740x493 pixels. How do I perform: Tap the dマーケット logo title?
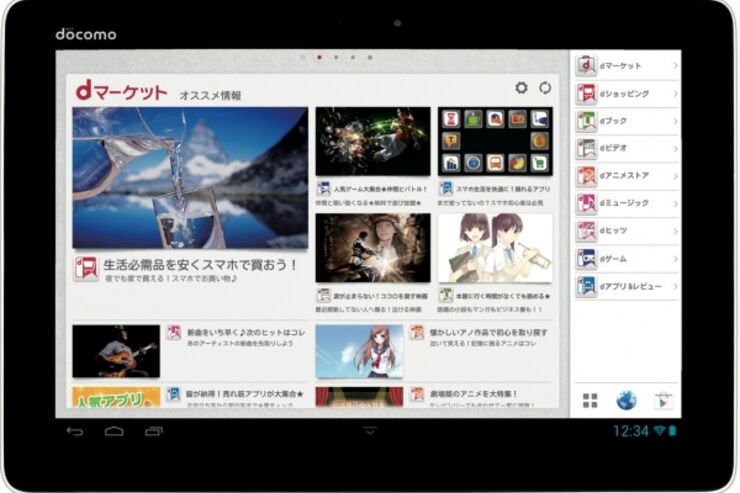tap(121, 90)
